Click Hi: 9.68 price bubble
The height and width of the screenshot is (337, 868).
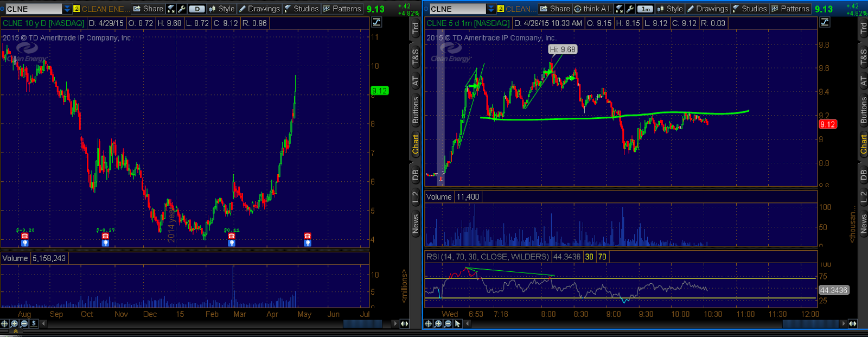point(563,49)
